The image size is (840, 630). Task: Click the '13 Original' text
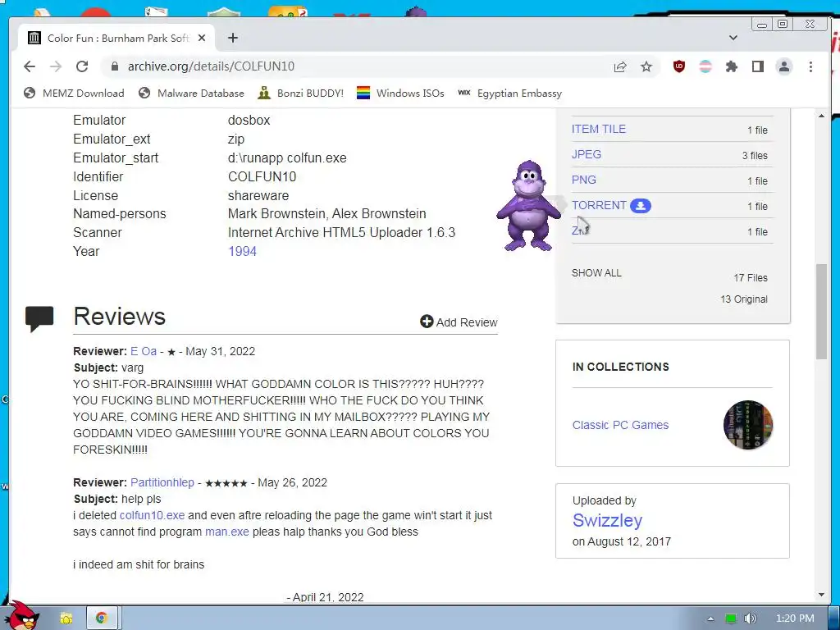click(x=743, y=299)
